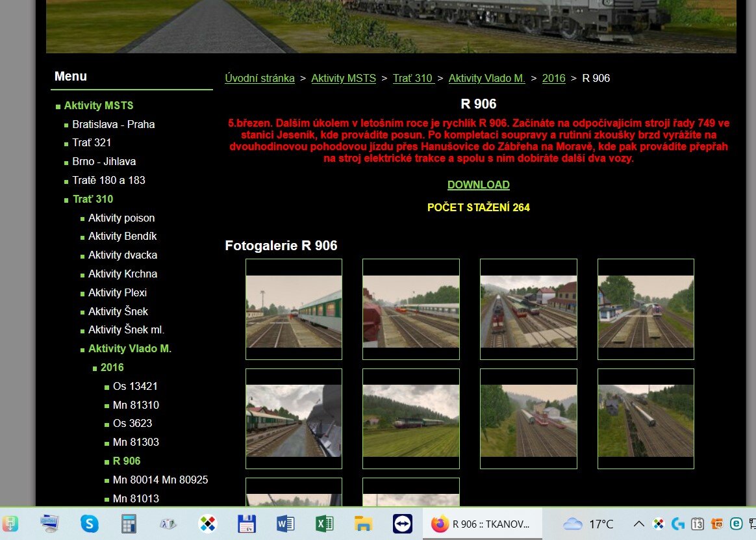This screenshot has width=756, height=540.
Task: Open Aktivity Bendík menu entry
Action: 123,236
